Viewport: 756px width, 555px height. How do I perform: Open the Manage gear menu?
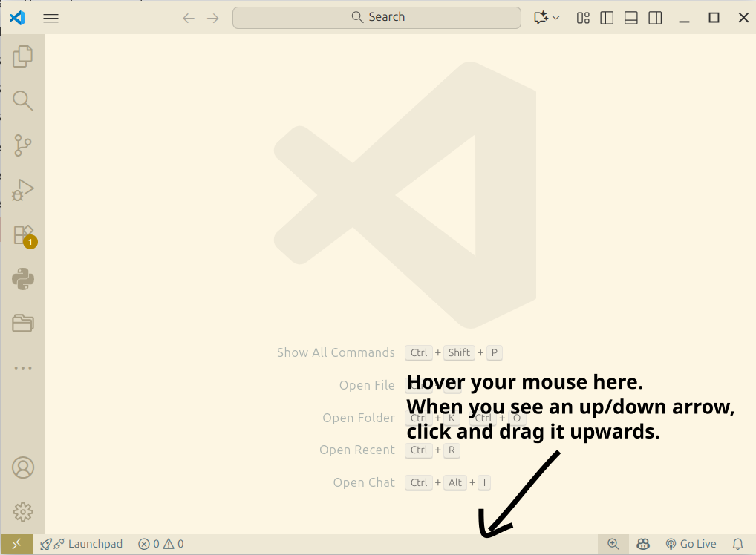click(x=23, y=511)
